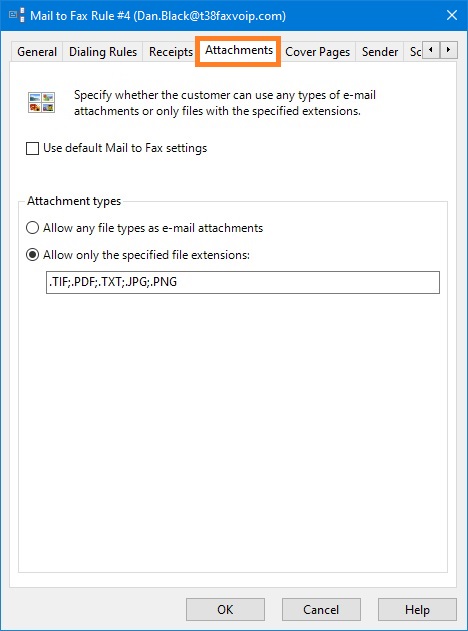
Task: Select Allow only the specified file extensions
Action: click(33, 255)
